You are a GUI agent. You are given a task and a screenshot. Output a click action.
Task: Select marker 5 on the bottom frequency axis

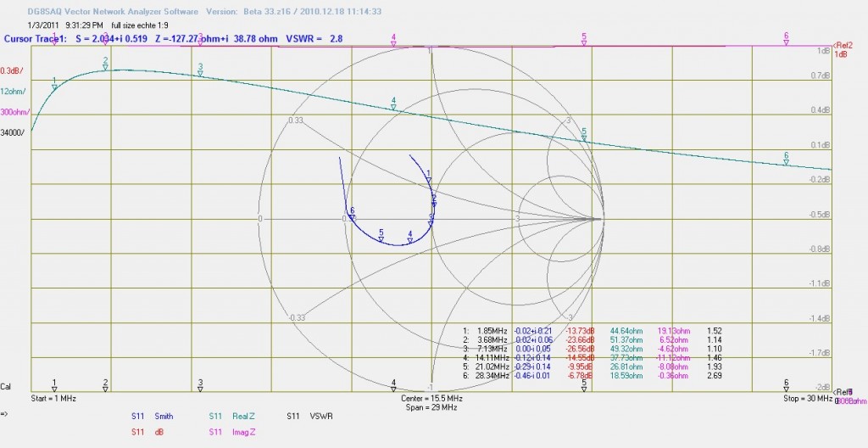pos(584,385)
